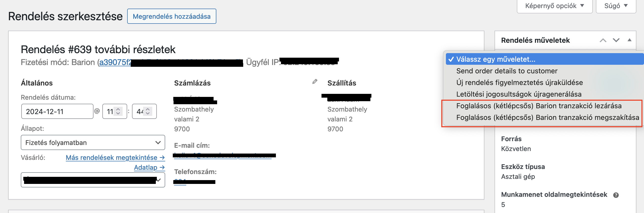The height and width of the screenshot is (213, 644).
Task: Click the Munkamenet oldalmegtekintések help icon
Action: coord(616,195)
